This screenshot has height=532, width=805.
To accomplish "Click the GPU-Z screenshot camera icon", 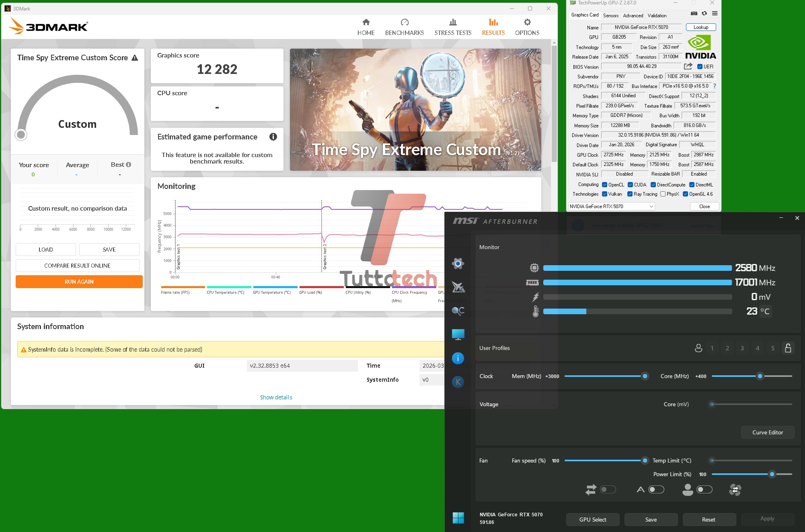I will (x=693, y=13).
